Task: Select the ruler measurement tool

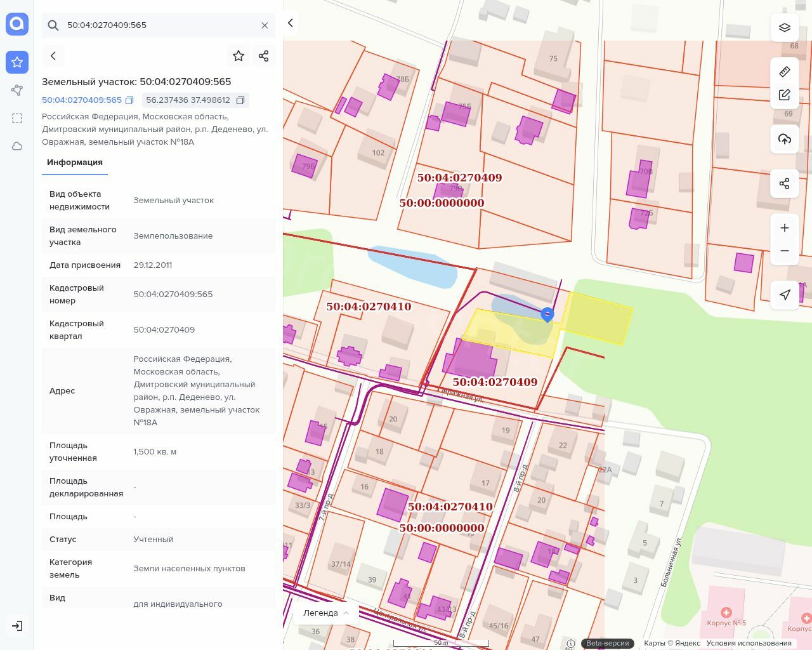Action: tap(785, 72)
